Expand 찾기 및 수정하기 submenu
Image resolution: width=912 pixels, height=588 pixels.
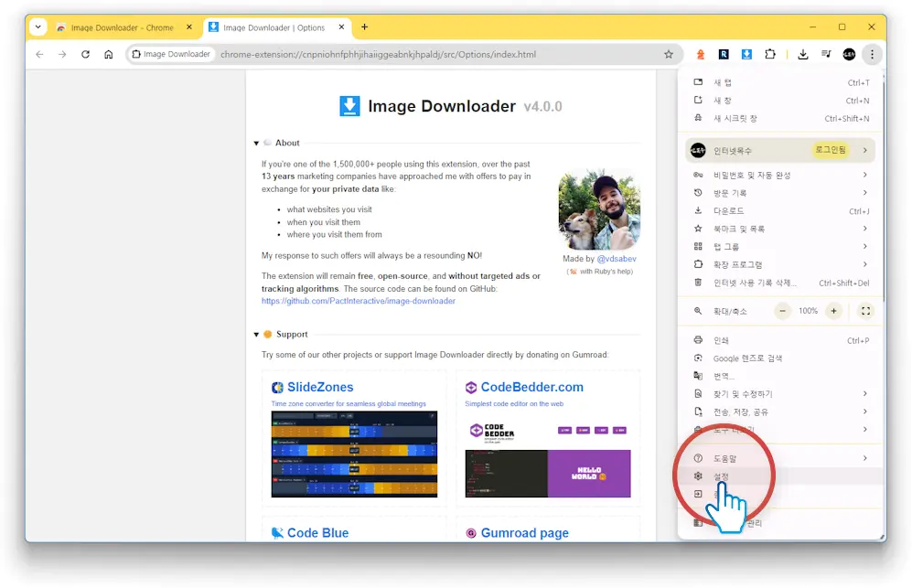pos(780,394)
